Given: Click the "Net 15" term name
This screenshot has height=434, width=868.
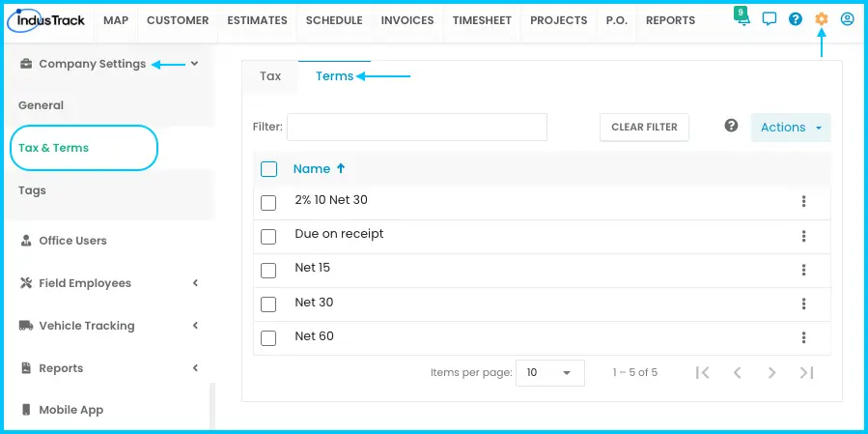Looking at the screenshot, I should [312, 268].
